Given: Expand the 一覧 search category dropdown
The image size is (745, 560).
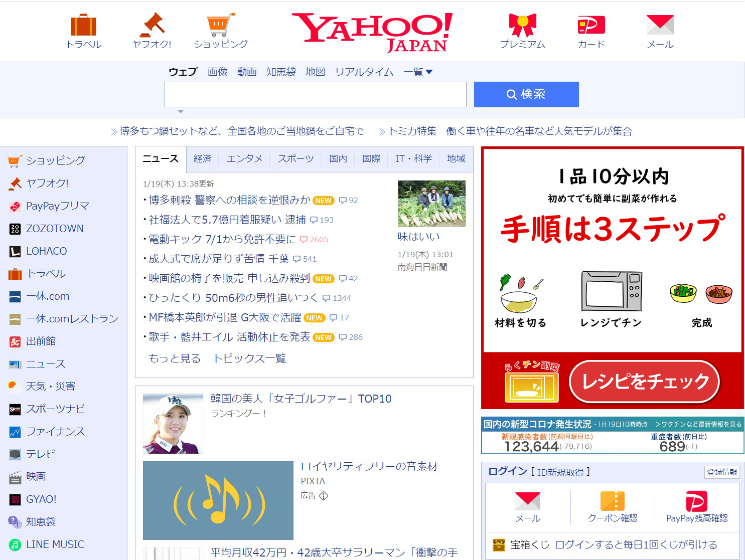Looking at the screenshot, I should 418,72.
